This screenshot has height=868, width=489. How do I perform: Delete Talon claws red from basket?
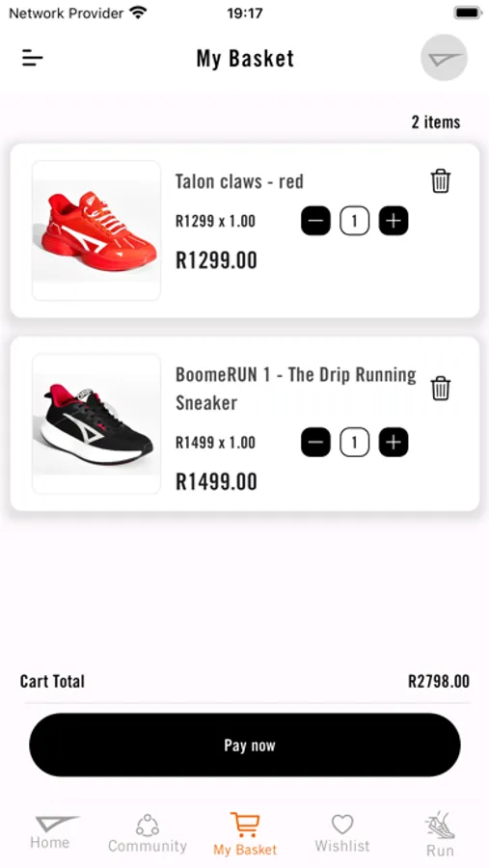(x=440, y=181)
